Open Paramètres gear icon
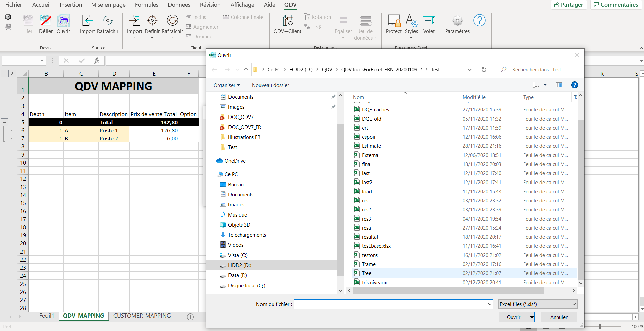This screenshot has height=331, width=644. pyautogui.click(x=457, y=21)
